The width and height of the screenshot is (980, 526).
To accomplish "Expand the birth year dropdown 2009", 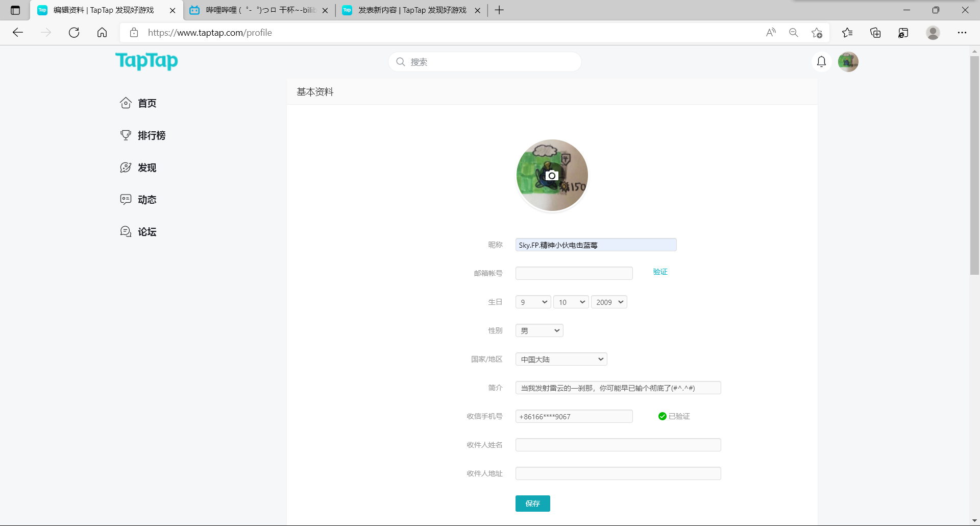I will pyautogui.click(x=609, y=302).
